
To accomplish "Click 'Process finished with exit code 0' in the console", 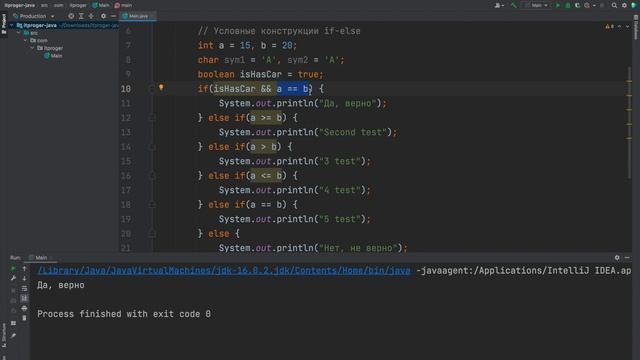I will [124, 314].
